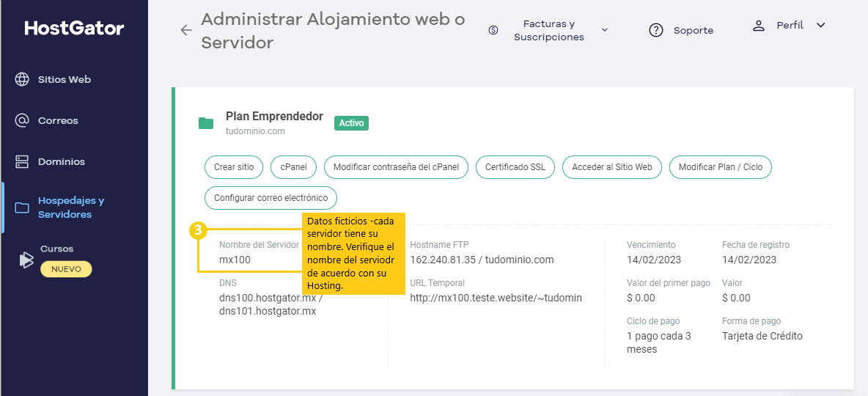
Task: Click the Crear sitio button
Action: point(234,166)
